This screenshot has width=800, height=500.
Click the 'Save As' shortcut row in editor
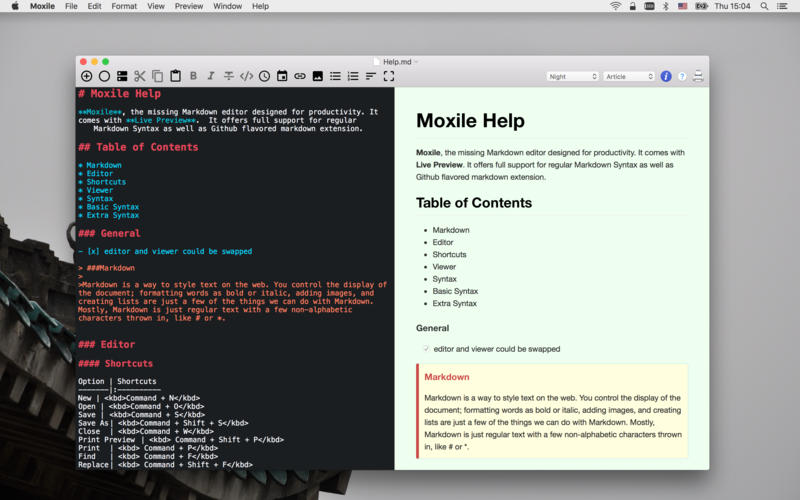click(163, 423)
